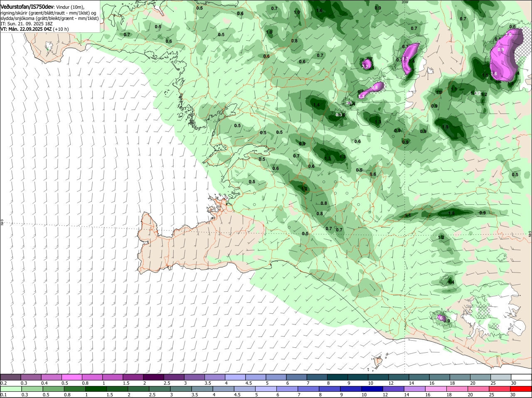The width and height of the screenshot is (532, 398).
Task: Click the 0.4 label under the upper legend
Action: point(44,383)
